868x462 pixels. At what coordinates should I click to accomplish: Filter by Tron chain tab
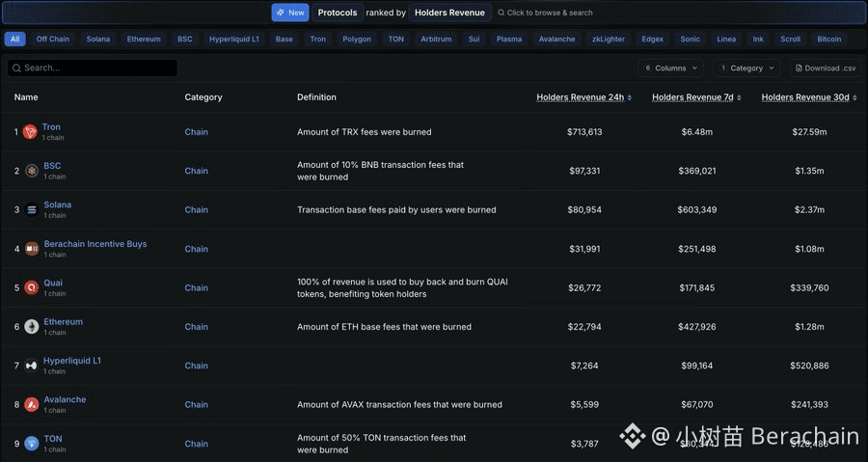(317, 39)
